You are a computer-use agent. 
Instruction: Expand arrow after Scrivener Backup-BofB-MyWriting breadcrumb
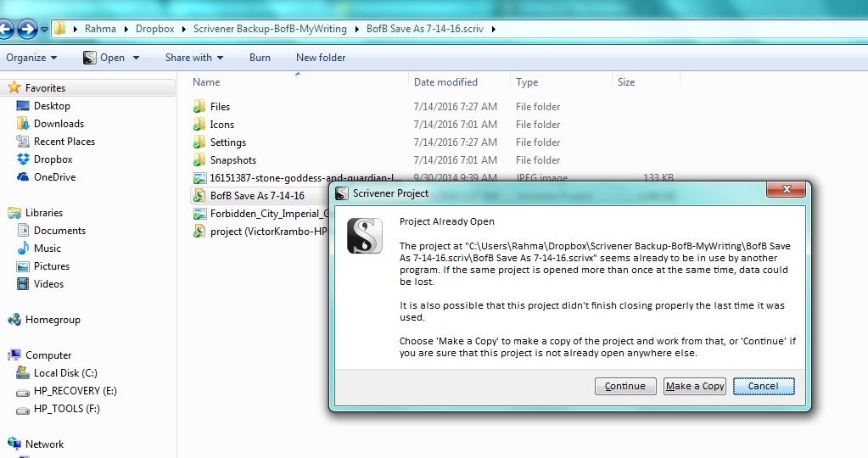tap(356, 29)
